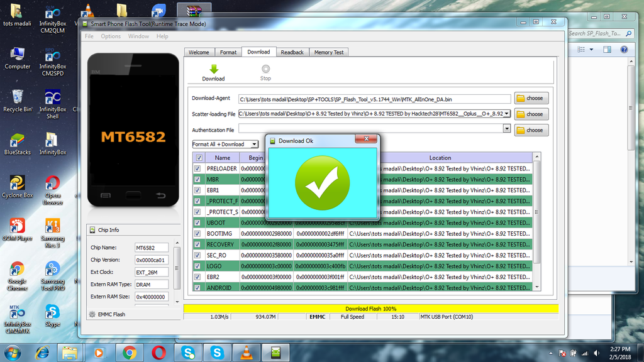Click choose button for Download-Agent
Screen dimensions: 644x362
[531, 98]
